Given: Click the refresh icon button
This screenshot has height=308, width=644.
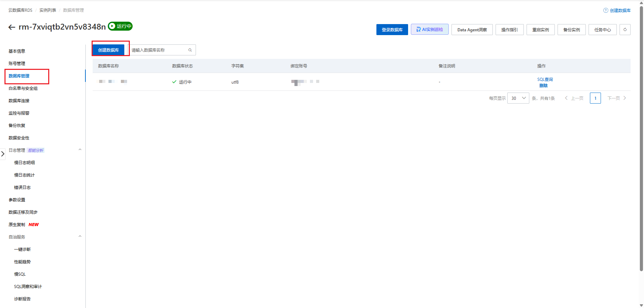Looking at the screenshot, I should [625, 30].
